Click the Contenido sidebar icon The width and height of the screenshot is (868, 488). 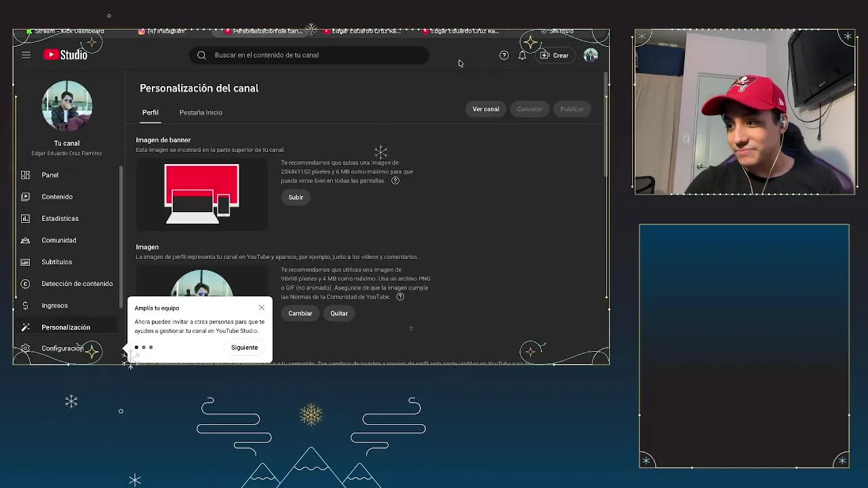click(x=25, y=197)
